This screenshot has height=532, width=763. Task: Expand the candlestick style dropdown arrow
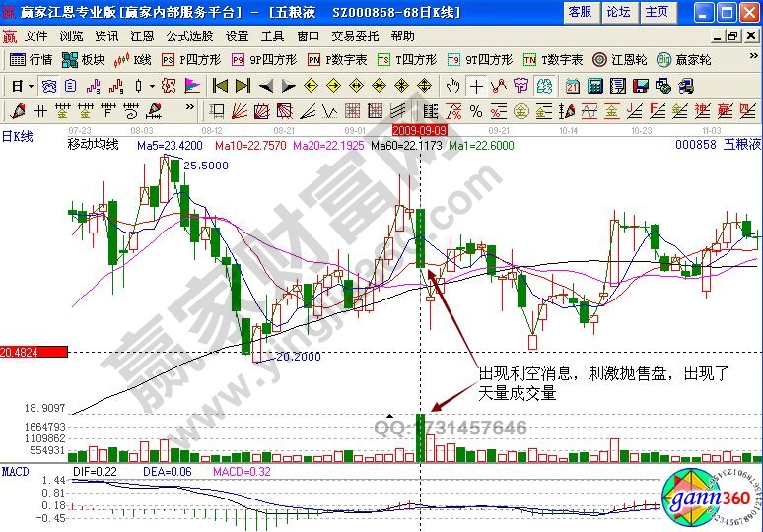click(151, 85)
